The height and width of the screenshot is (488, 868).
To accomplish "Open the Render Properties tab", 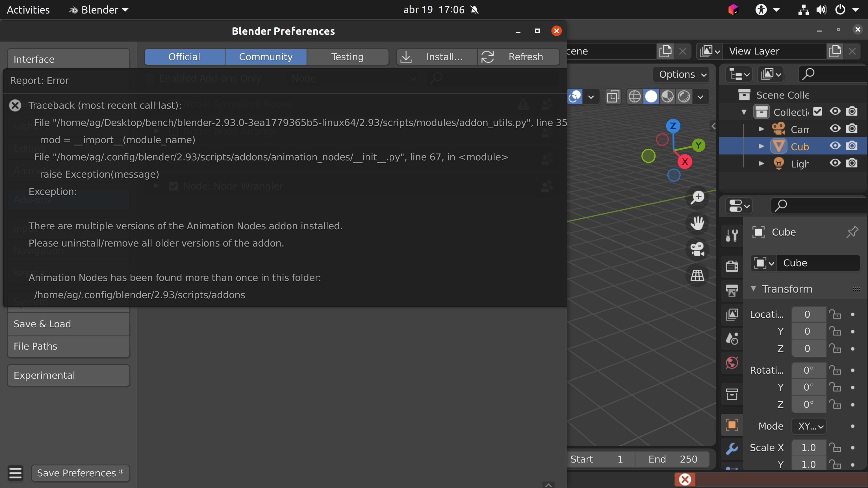I will click(732, 266).
